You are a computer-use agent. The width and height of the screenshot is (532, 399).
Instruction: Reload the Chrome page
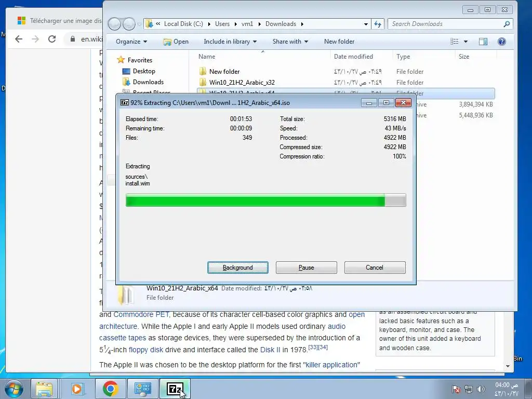(52, 39)
